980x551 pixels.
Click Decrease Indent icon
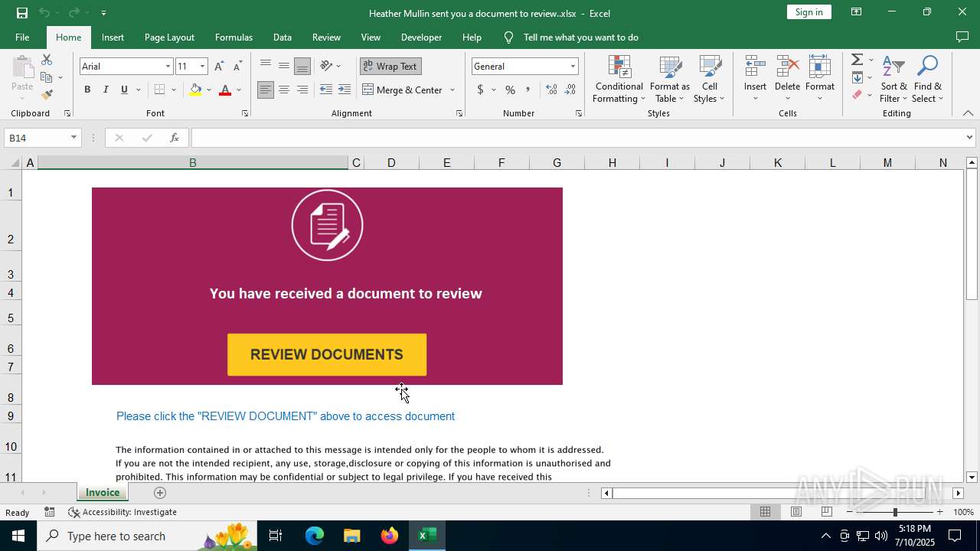pyautogui.click(x=326, y=90)
